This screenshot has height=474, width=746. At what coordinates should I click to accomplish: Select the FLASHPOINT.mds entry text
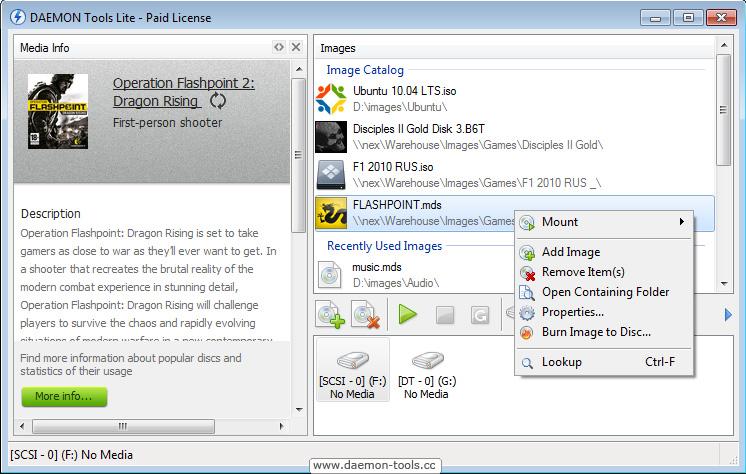[397, 205]
